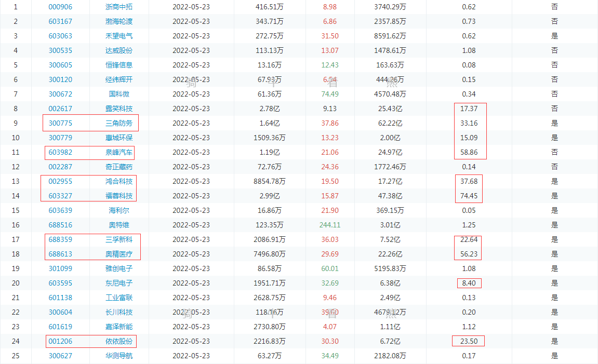
Task: Select stock code 300120
Action: (60, 79)
